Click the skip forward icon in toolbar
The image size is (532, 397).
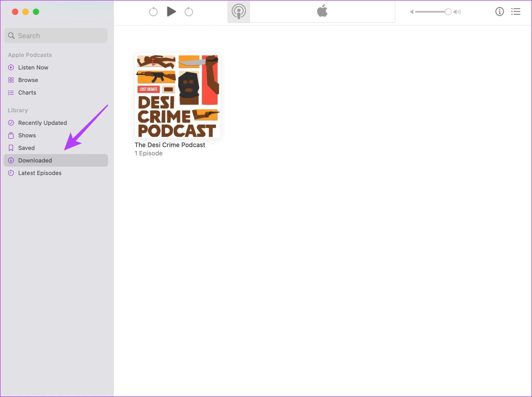(x=189, y=12)
